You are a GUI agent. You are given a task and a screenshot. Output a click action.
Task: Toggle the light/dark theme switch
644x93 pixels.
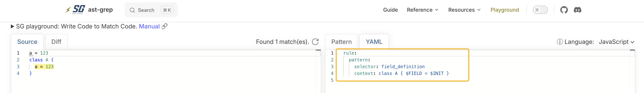coord(540,10)
